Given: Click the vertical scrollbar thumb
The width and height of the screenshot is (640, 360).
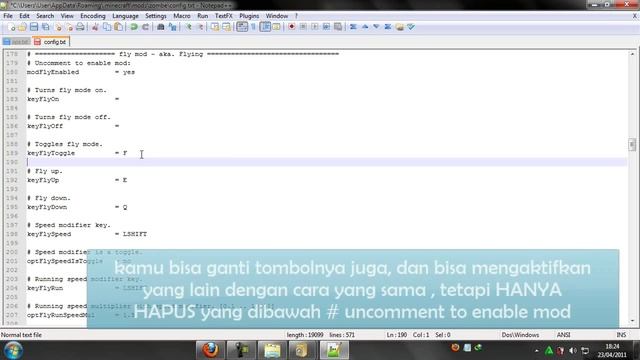Looking at the screenshot, I should [632, 144].
